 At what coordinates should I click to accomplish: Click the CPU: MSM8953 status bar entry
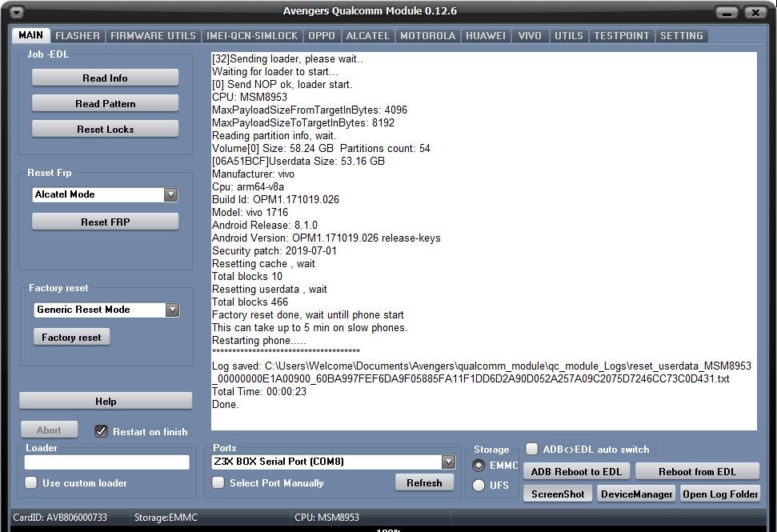pos(326,517)
